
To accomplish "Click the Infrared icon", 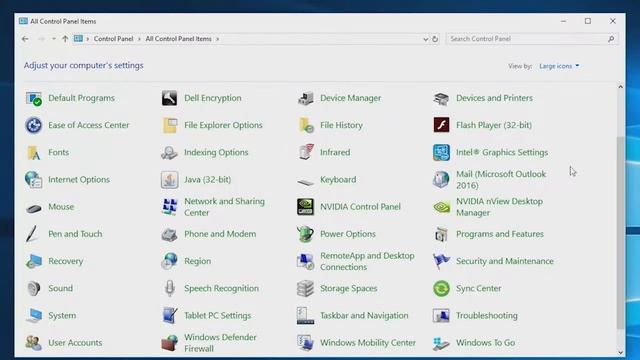I will (305, 153).
